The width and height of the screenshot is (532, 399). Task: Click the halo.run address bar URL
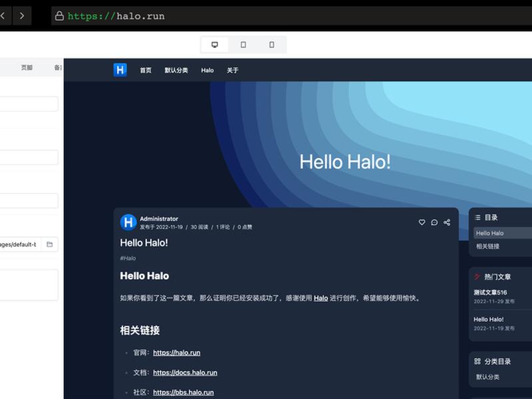(116, 16)
